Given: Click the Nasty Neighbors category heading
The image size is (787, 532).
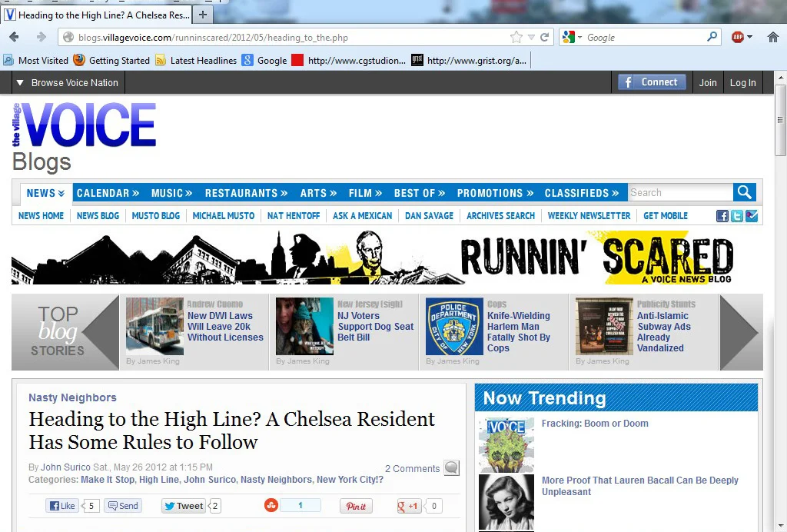Looking at the screenshot, I should [72, 397].
